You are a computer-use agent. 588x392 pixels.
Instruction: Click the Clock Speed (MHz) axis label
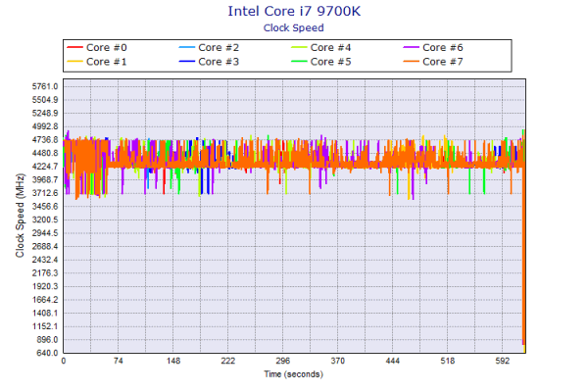coord(20,216)
